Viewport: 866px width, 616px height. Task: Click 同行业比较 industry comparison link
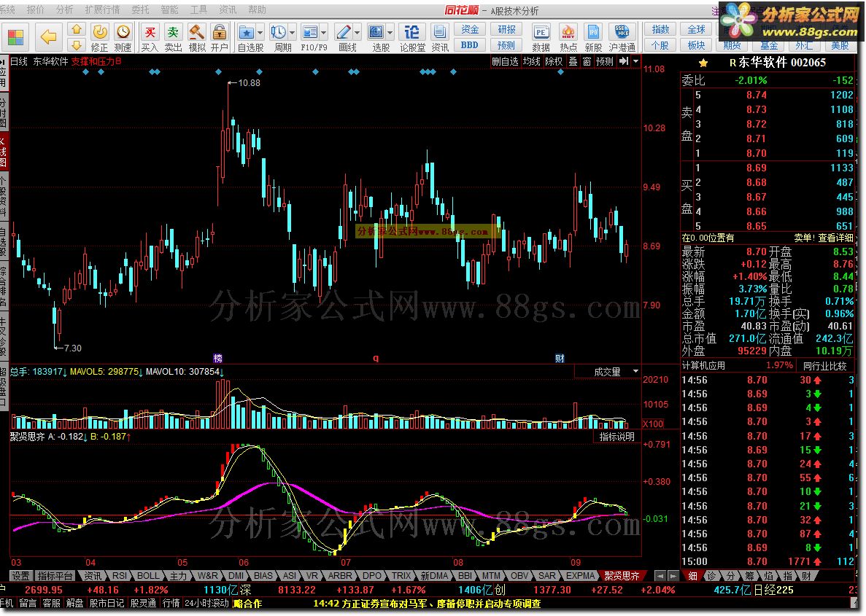[824, 365]
